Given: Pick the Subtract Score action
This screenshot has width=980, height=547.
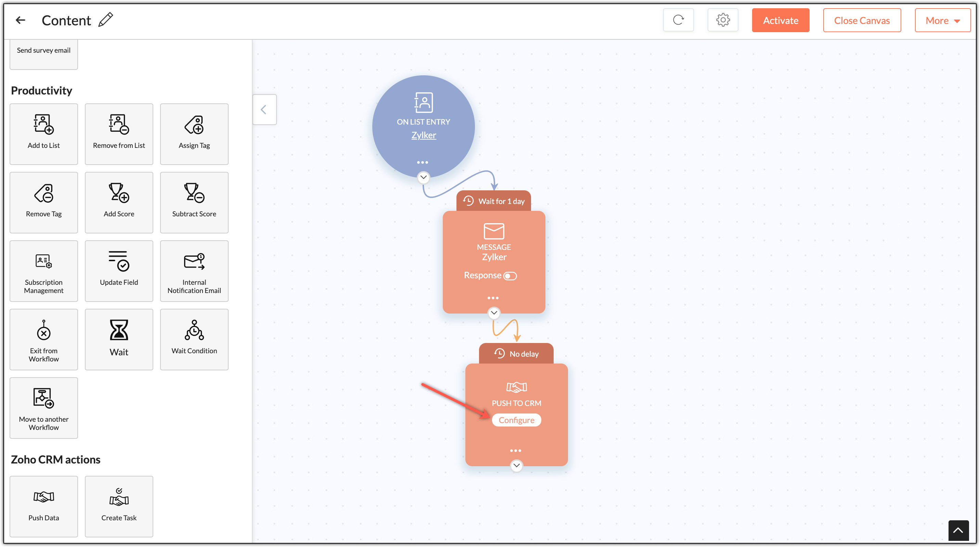Looking at the screenshot, I should [x=194, y=203].
